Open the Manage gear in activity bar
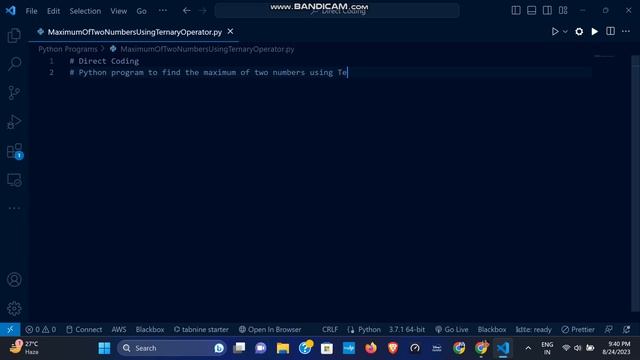Viewport: 640px width, 360px height. point(14,309)
